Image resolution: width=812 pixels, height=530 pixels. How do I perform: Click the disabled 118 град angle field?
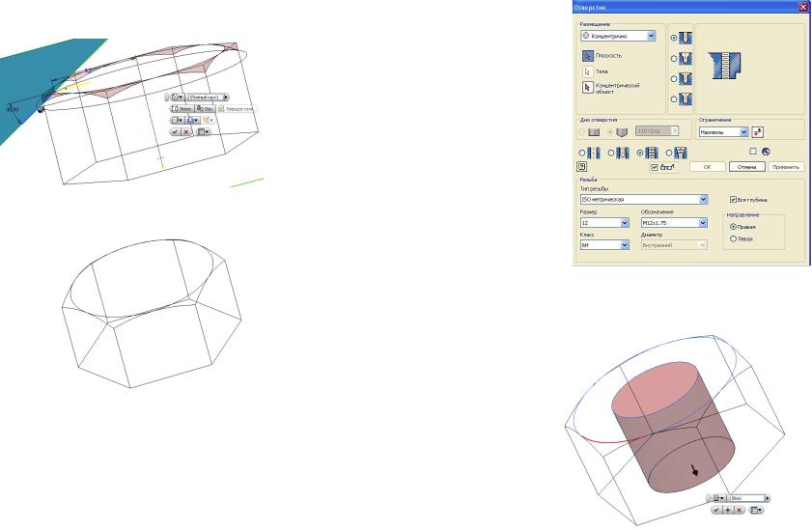(x=657, y=131)
